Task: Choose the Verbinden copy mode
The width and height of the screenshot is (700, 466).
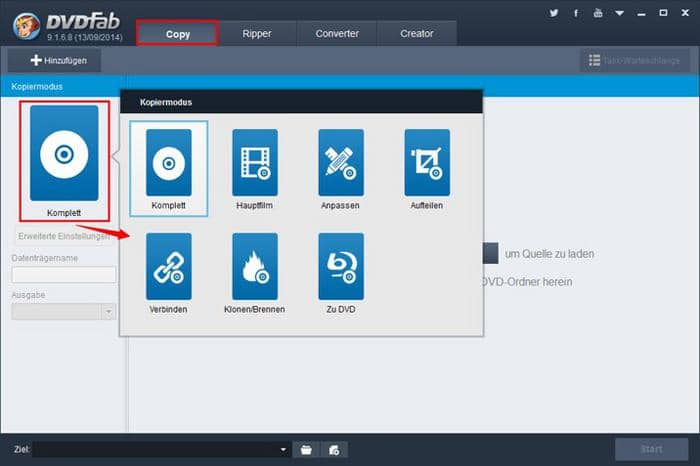Action: (x=169, y=273)
